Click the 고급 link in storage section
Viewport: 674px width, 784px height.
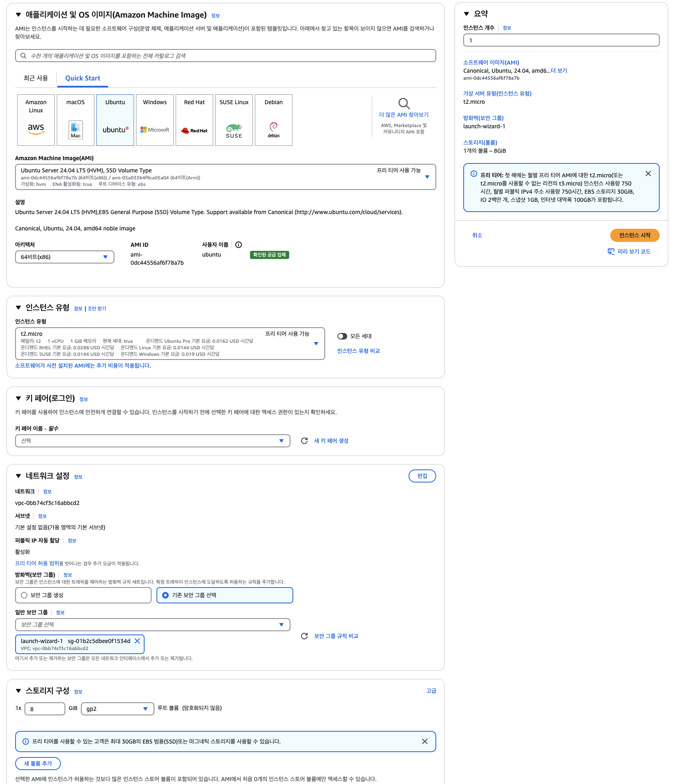point(431,691)
